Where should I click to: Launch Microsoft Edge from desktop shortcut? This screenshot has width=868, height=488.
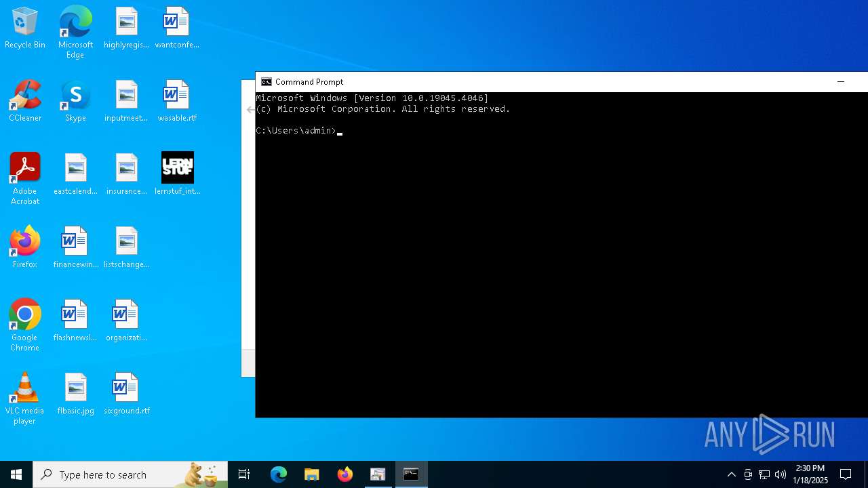click(x=75, y=33)
